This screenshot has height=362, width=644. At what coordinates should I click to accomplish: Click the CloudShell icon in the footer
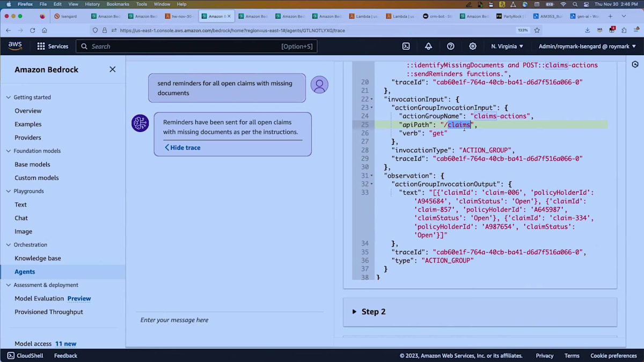pyautogui.click(x=11, y=356)
